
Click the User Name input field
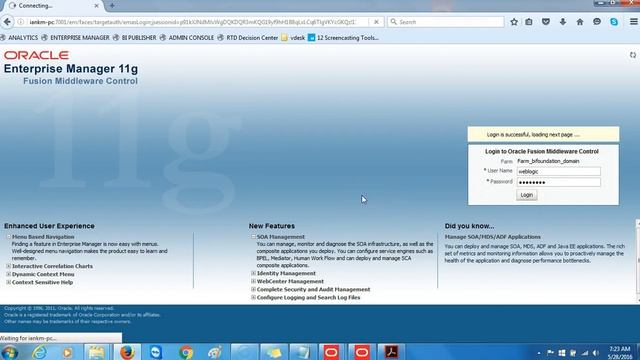pos(558,171)
